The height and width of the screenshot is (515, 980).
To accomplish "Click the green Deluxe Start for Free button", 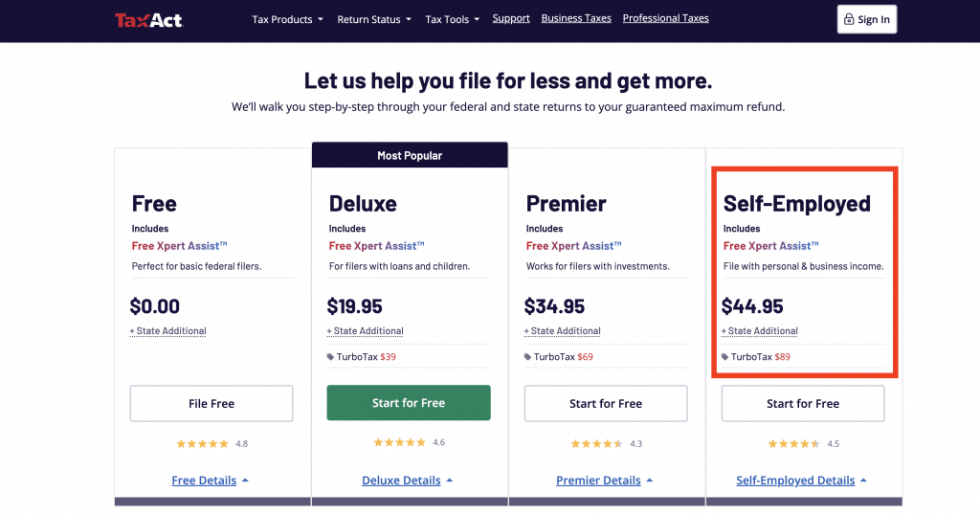I will tap(409, 403).
